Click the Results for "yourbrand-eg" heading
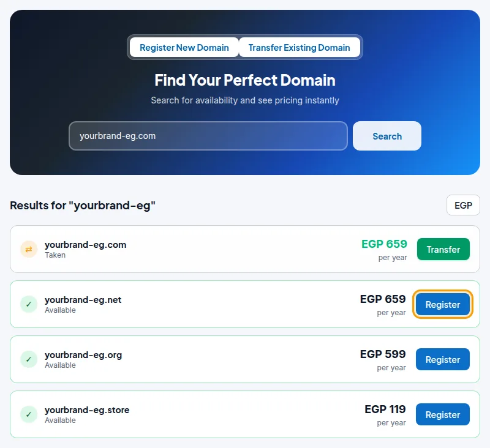The height and width of the screenshot is (448, 490). (x=83, y=206)
